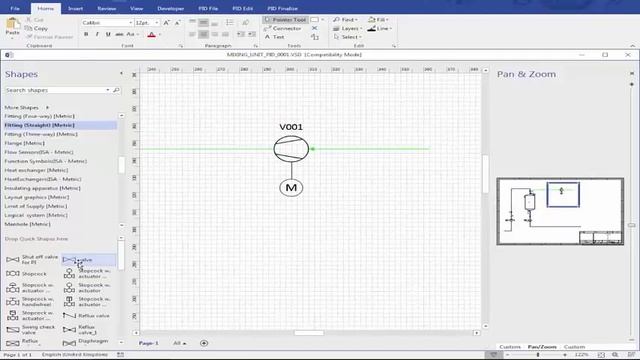640x360 pixels.
Task: Select the Swing check valve shape
Action: tap(31, 329)
